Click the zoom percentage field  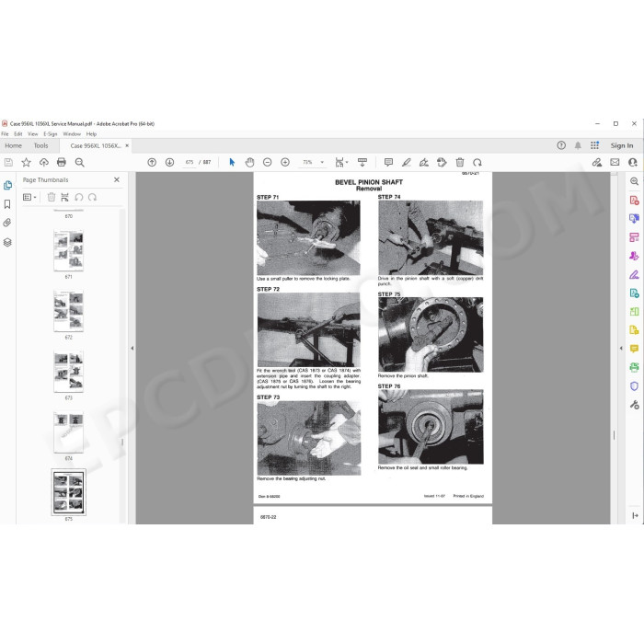click(307, 162)
